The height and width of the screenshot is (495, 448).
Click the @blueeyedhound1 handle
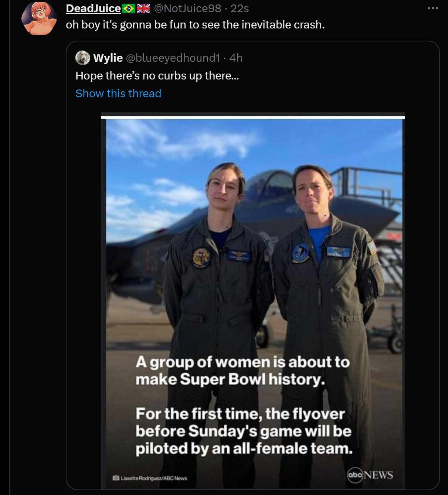(x=173, y=58)
